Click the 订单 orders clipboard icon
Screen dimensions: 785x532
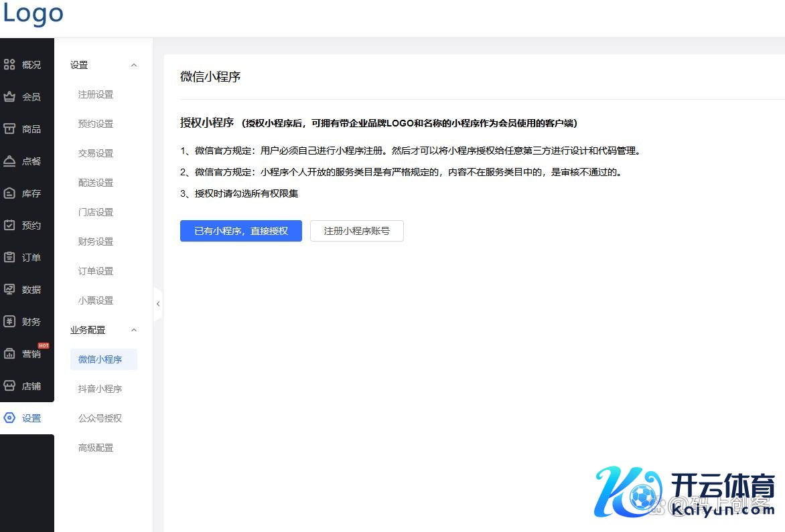[x=9, y=258]
